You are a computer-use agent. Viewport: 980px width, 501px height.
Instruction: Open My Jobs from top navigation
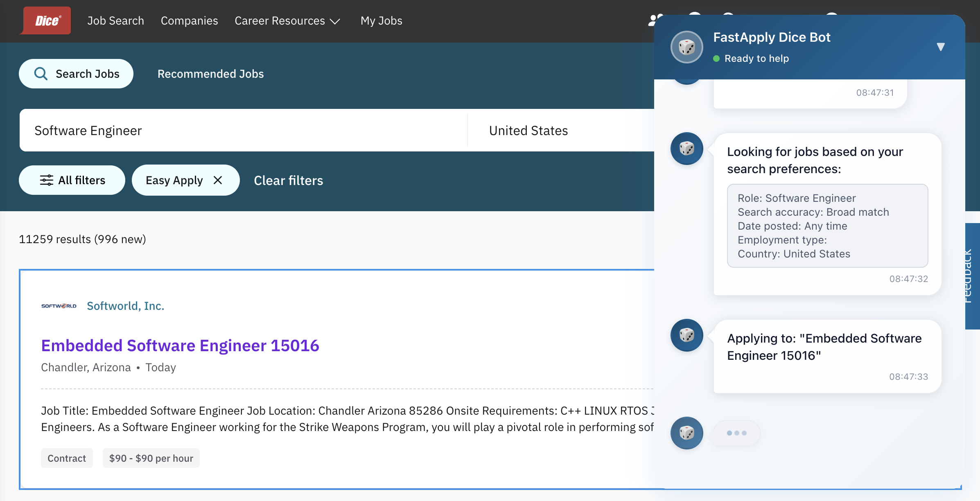click(381, 20)
